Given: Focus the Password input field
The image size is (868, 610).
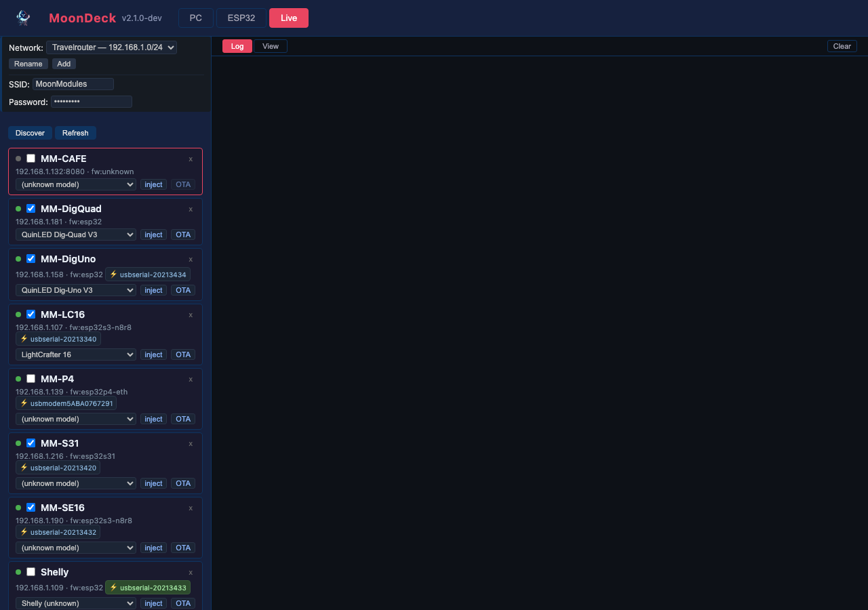Looking at the screenshot, I should (92, 102).
